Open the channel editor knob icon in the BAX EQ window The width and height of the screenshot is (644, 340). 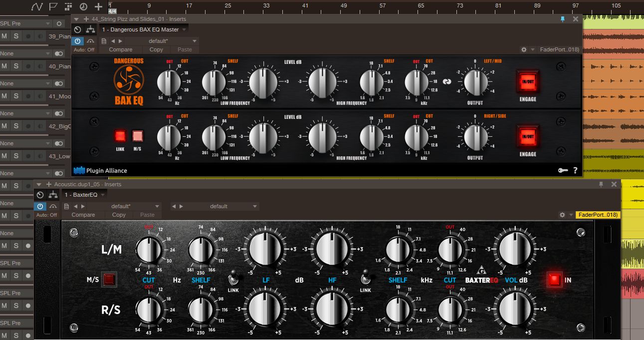(77, 29)
